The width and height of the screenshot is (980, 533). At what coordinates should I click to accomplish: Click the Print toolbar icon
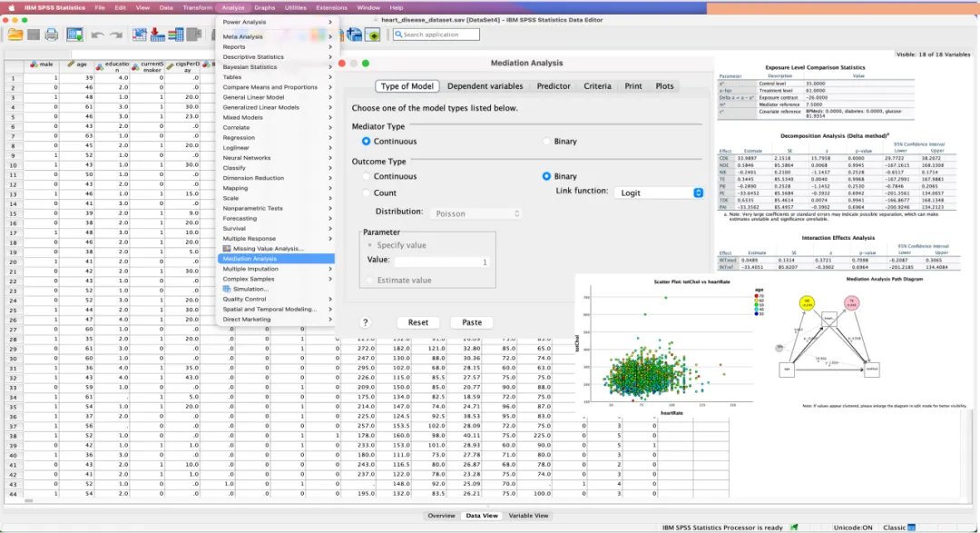(51, 35)
